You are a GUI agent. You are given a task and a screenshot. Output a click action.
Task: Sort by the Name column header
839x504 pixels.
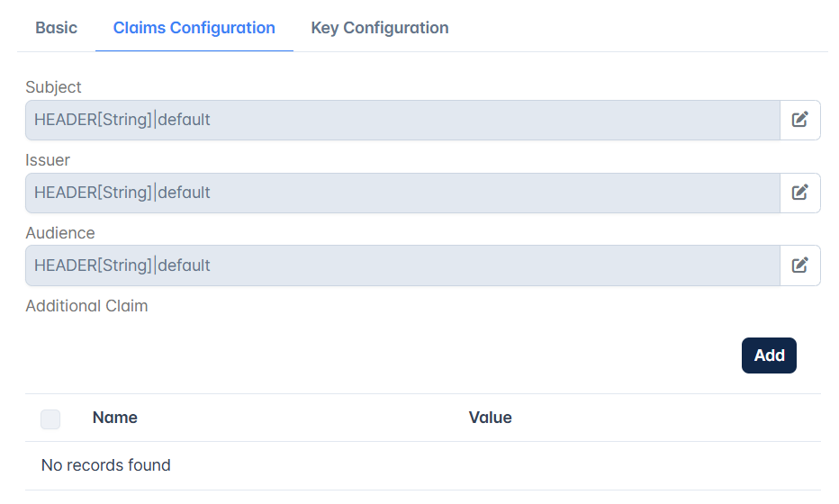tap(115, 418)
